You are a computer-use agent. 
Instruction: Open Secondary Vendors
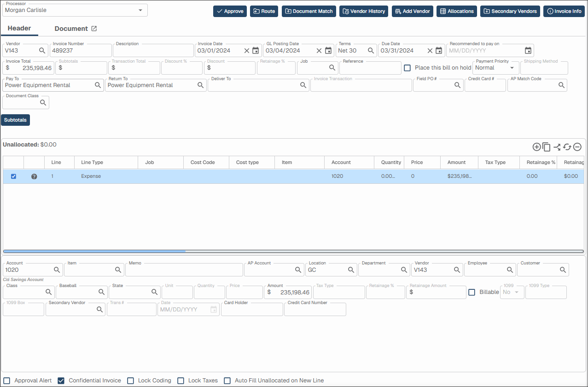pos(510,11)
